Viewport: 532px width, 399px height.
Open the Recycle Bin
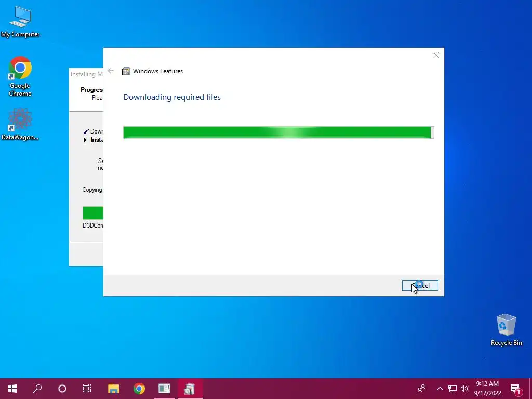(x=506, y=330)
